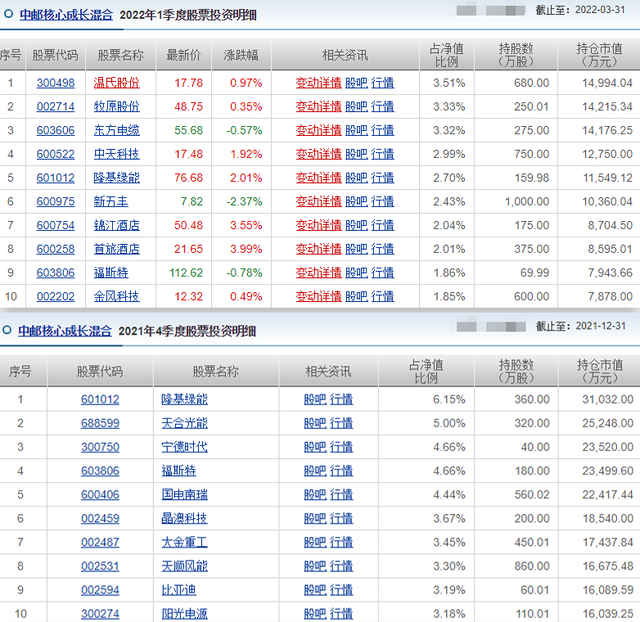640x622 pixels.
Task: Open 隆基绿能 link in the 2022年1季度 table
Action: click(117, 178)
